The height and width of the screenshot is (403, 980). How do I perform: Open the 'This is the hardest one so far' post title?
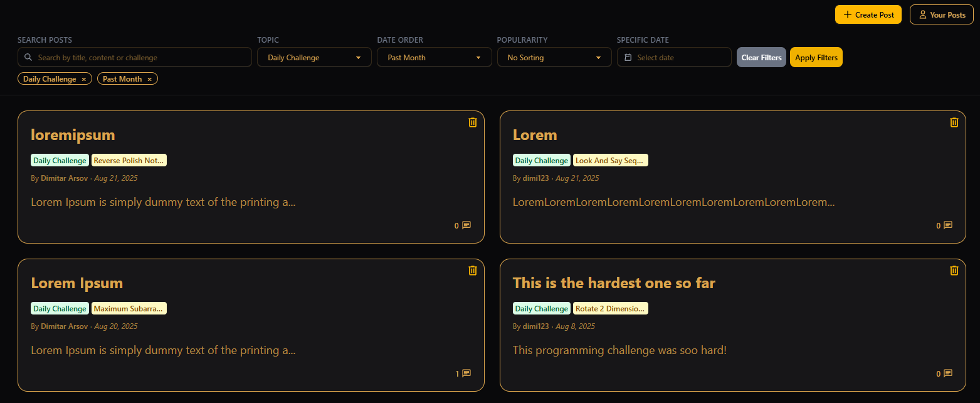(x=614, y=283)
